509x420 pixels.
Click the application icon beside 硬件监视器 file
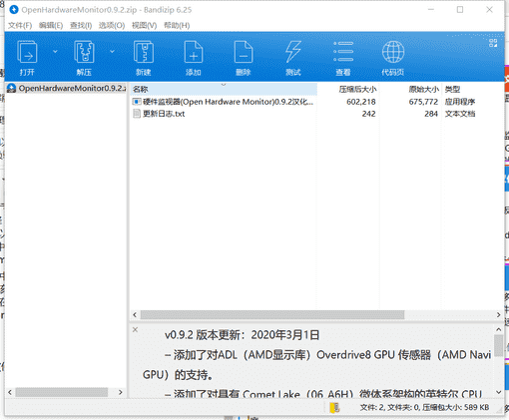(137, 102)
